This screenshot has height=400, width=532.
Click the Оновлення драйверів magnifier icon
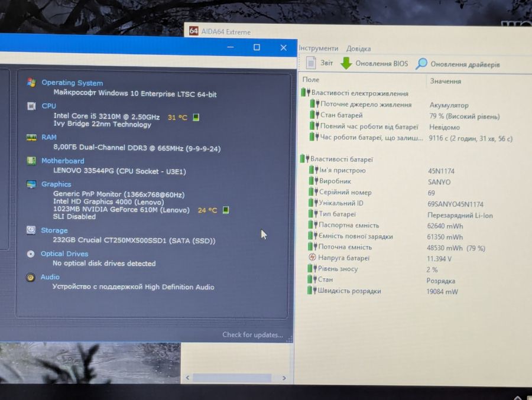point(421,64)
